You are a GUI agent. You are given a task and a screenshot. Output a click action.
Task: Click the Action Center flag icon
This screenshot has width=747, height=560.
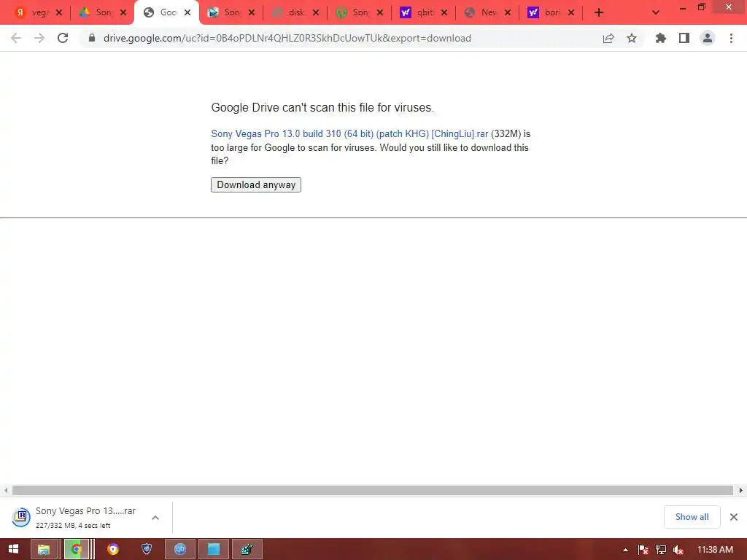[x=643, y=550]
